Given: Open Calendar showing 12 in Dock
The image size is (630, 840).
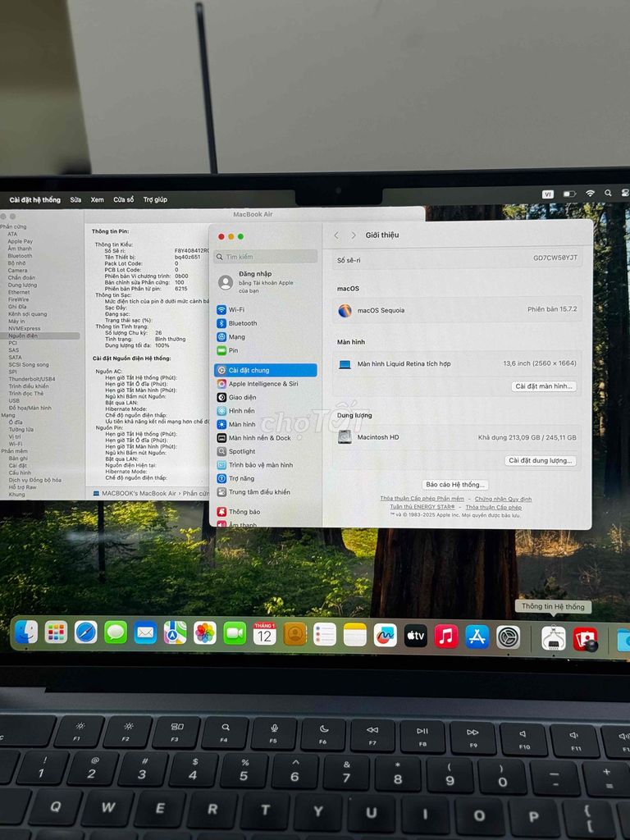Looking at the screenshot, I should coord(265,634).
